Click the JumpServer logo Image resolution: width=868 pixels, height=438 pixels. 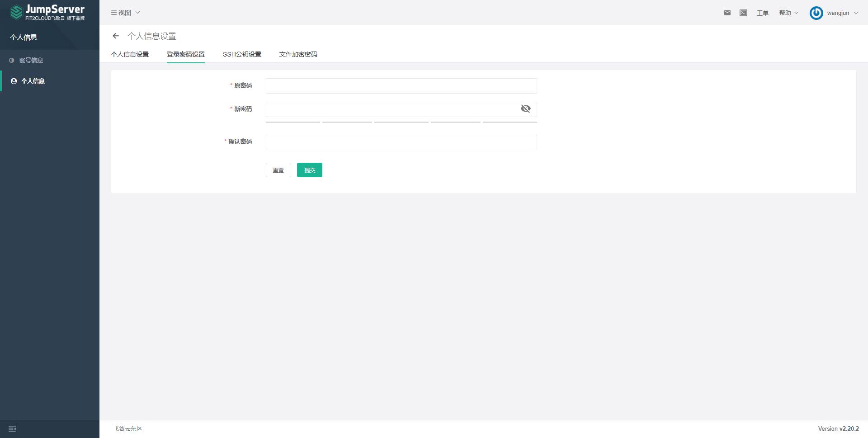[47, 12]
